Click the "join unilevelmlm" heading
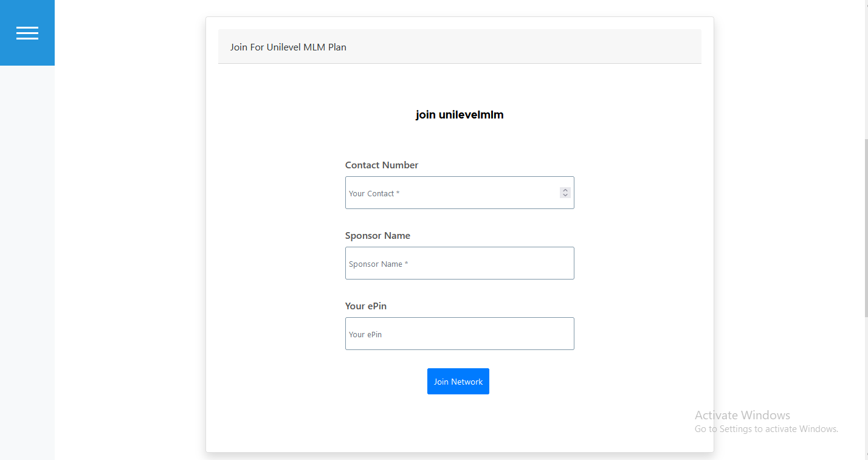 (x=460, y=115)
